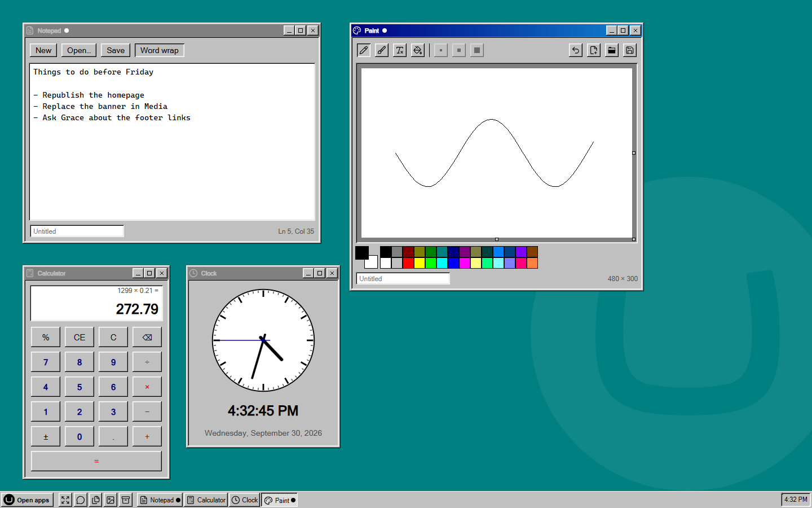Choose the largest brush size in Paint
The height and width of the screenshot is (508, 812).
(x=477, y=50)
